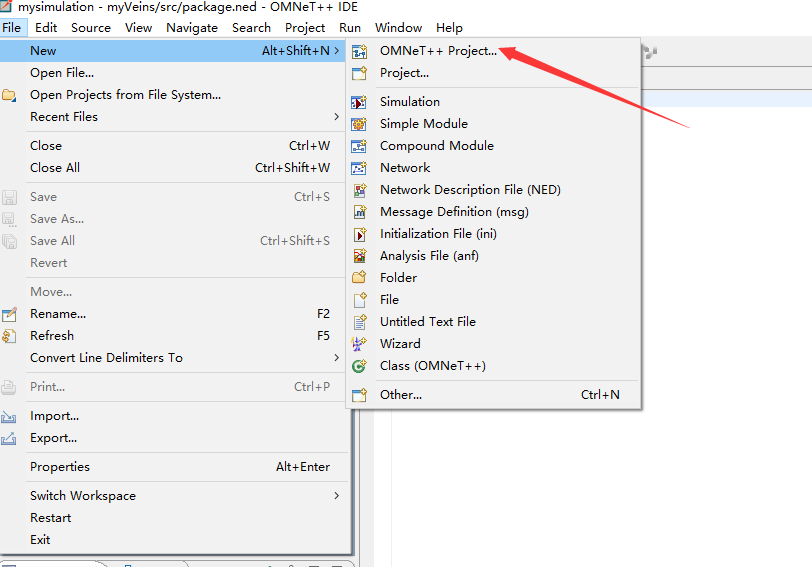Click the folder icon beside Open Projects

[x=9, y=95]
